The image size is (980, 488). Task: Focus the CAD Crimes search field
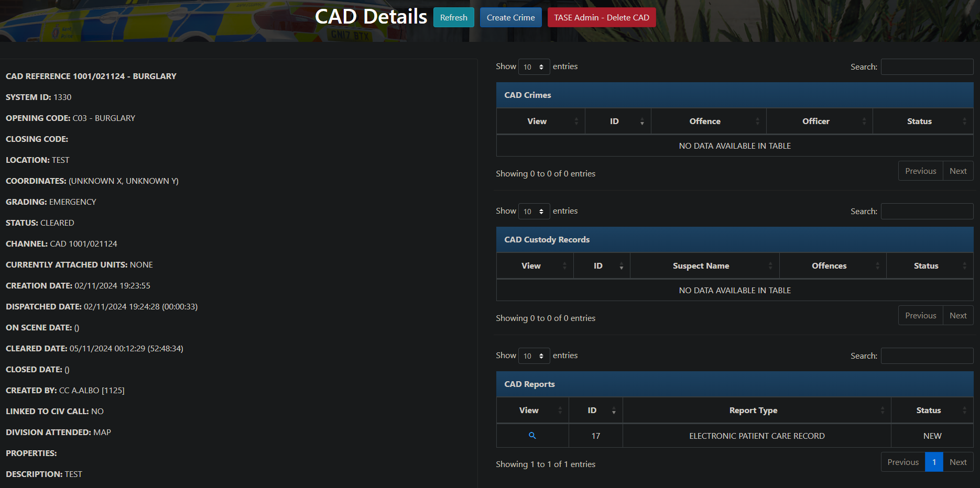click(927, 67)
